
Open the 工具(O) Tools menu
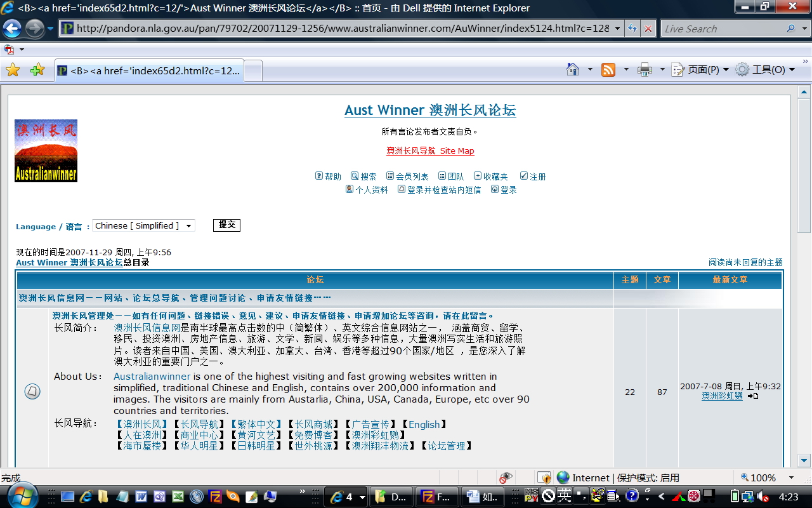765,70
